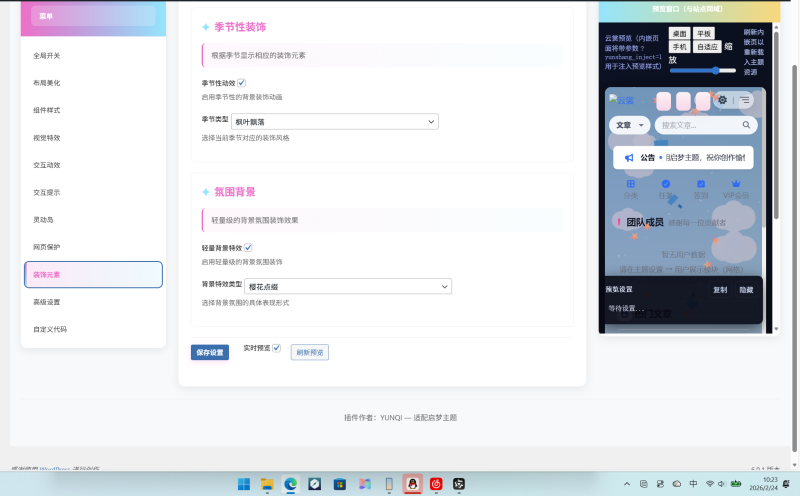Open the 季节类型 dropdown showing 枫叶飘落
Screen dimensions: 800x496
click(x=335, y=121)
